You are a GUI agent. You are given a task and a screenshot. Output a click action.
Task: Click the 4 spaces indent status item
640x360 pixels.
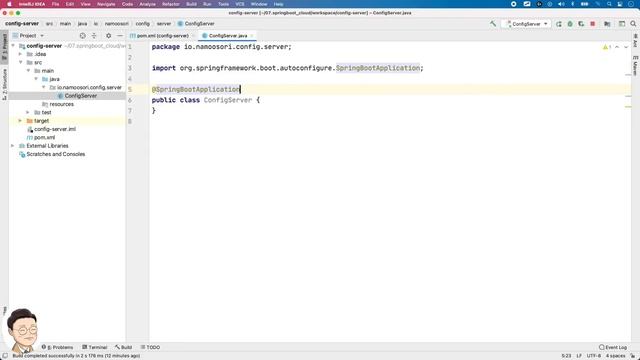coord(615,356)
